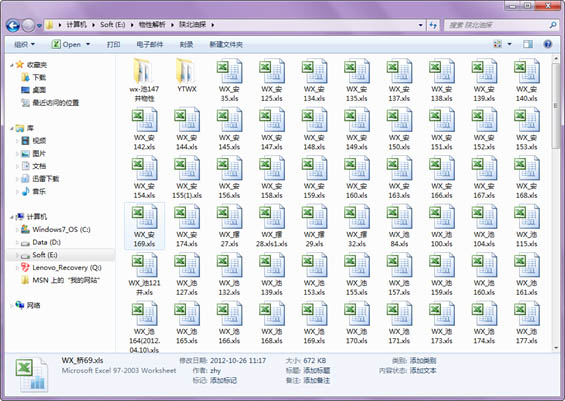565x401 pixels.
Task: Click Soft (E:) in the address breadcrumb
Action: pyautogui.click(x=113, y=25)
